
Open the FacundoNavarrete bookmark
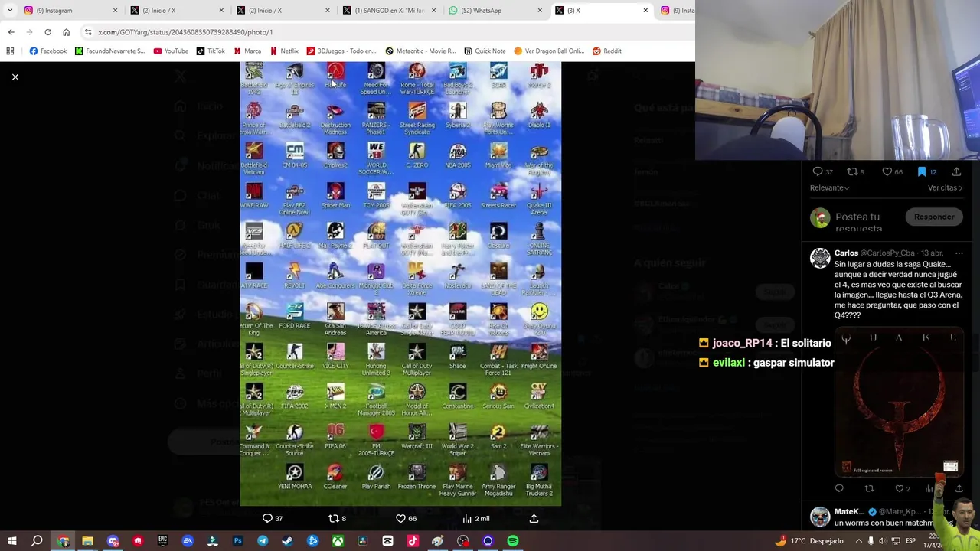pyautogui.click(x=109, y=51)
